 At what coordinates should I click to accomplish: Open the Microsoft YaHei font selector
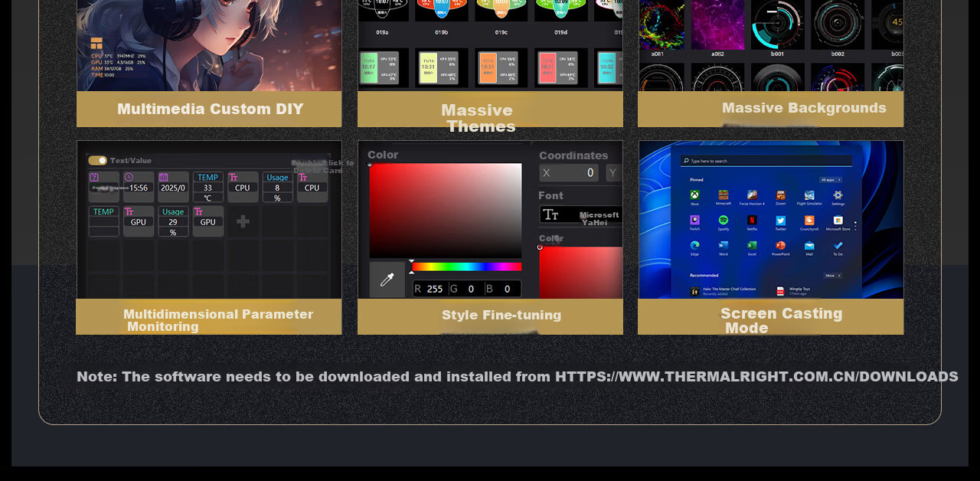coord(580,215)
